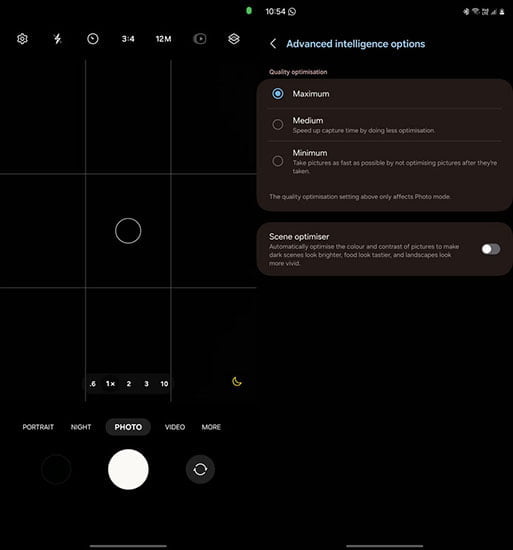Change the 3:4 aspect ratio
This screenshot has width=513, height=550.
coord(128,39)
